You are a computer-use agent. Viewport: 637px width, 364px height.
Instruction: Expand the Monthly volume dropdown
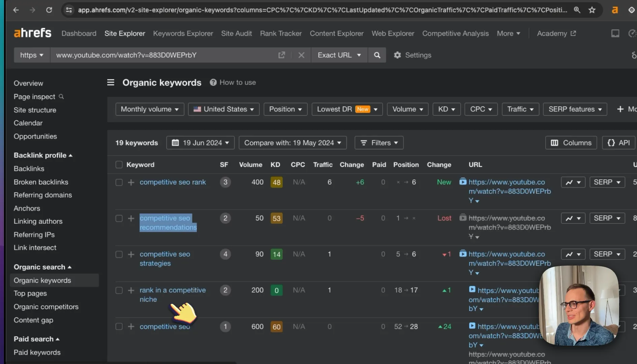150,109
